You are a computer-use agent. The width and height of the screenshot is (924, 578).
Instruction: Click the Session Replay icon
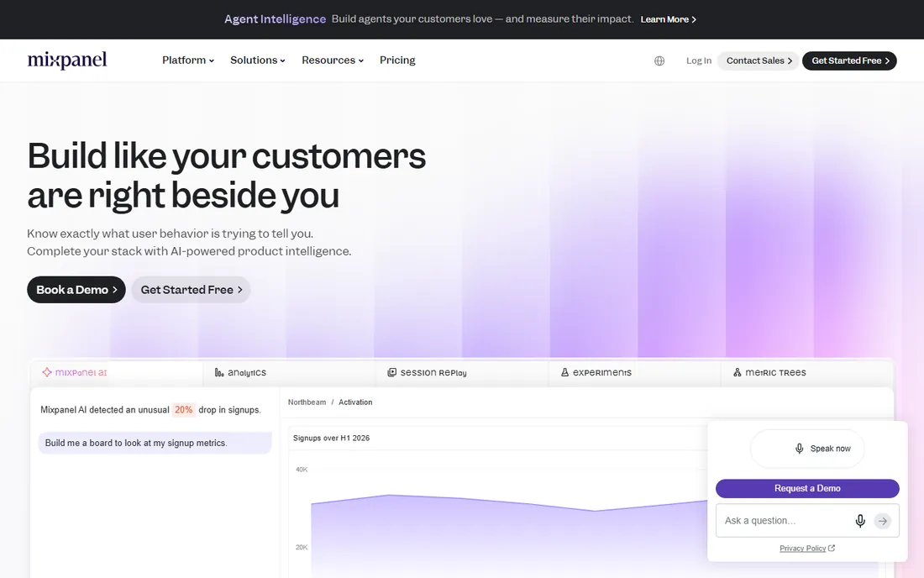(392, 372)
